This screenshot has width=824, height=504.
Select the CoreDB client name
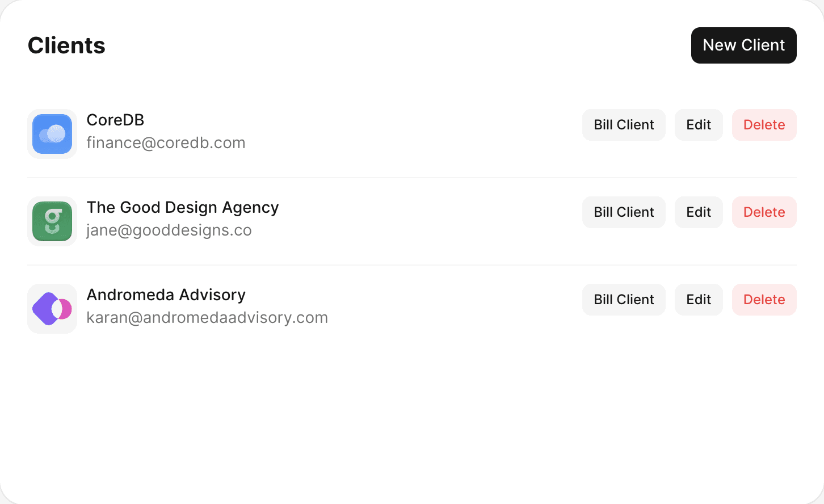coord(115,120)
